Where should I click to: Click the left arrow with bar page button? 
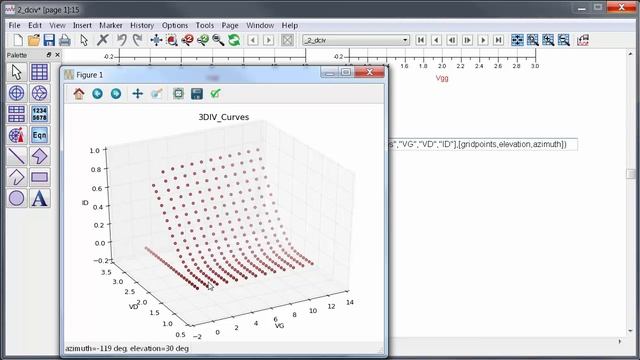[x=452, y=40]
